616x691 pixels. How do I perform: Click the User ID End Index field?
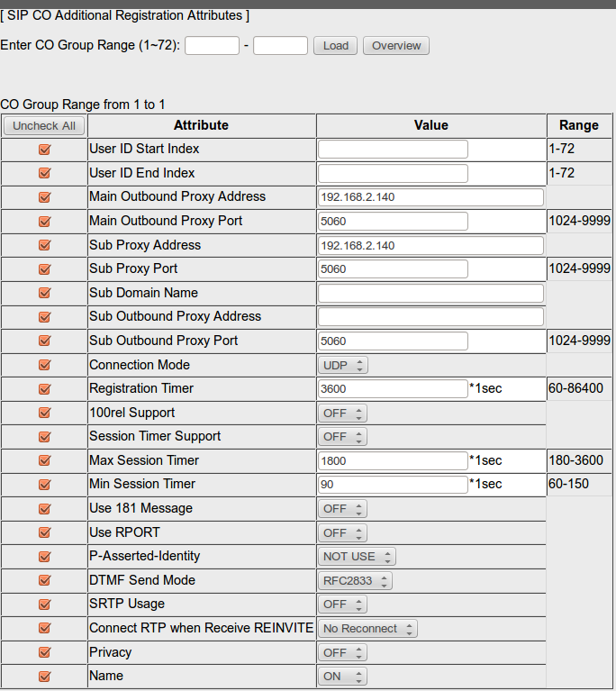click(x=393, y=173)
